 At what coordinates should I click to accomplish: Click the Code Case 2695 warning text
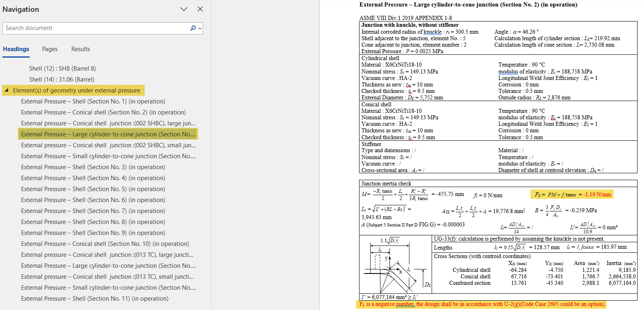(482, 304)
